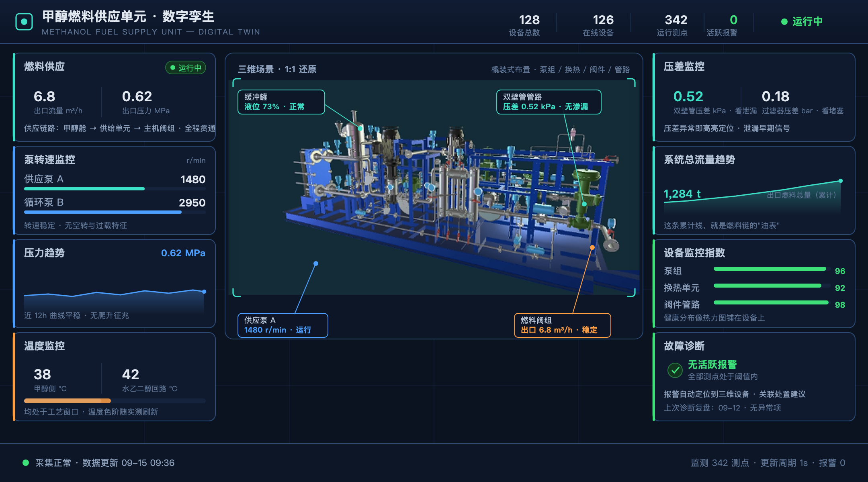Click the header 运行中 status indicator
This screenshot has height=482, width=868.
[802, 21]
